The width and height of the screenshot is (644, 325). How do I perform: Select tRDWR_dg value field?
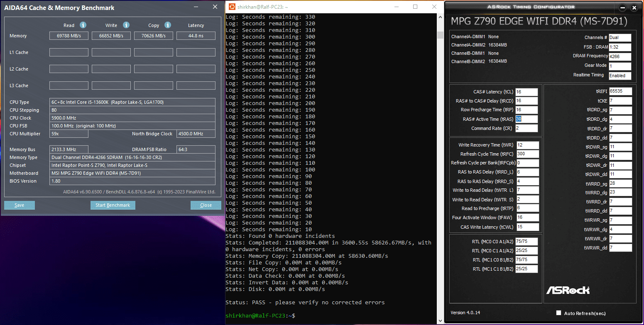coord(620,156)
